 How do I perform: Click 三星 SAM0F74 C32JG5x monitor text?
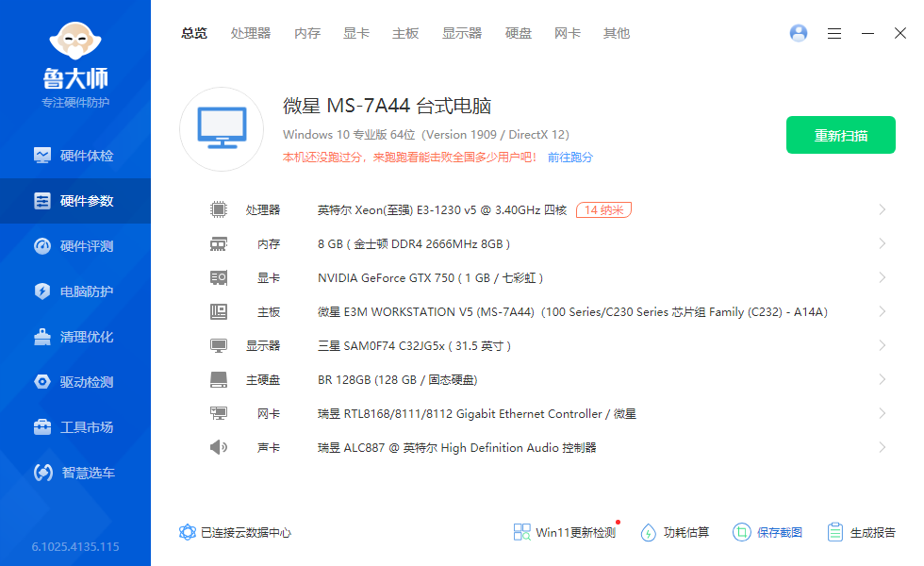pos(414,345)
